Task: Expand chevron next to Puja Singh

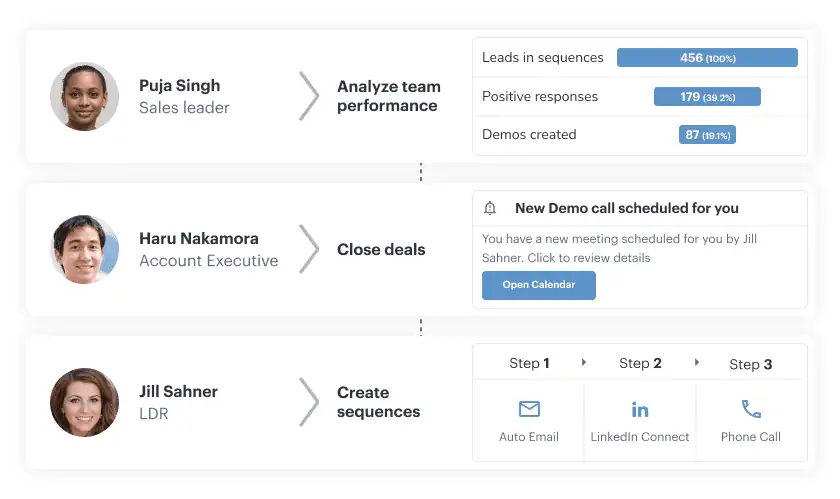Action: tap(309, 96)
